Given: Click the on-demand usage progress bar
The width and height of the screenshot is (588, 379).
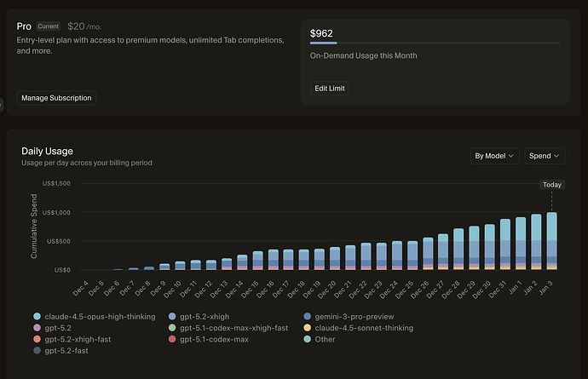Looking at the screenshot, I should 435,43.
